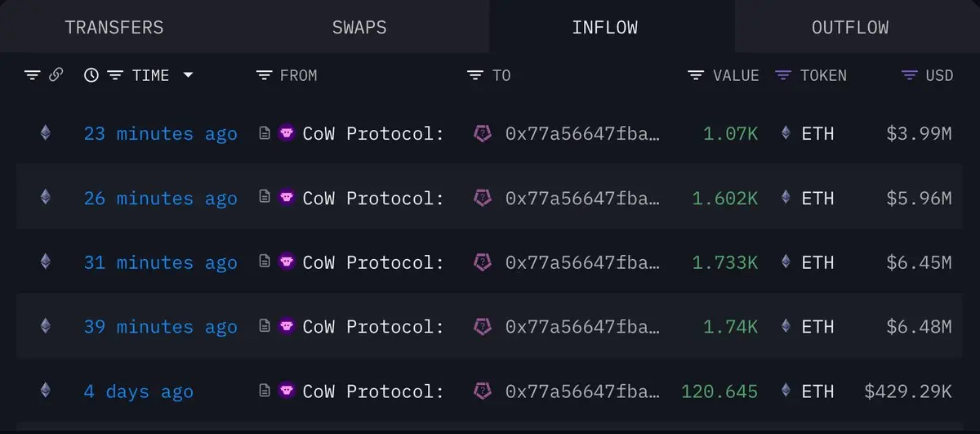Open 0x77a56647fba address in 31 minutes row
Viewport: 980px width, 434px height.
point(582,262)
